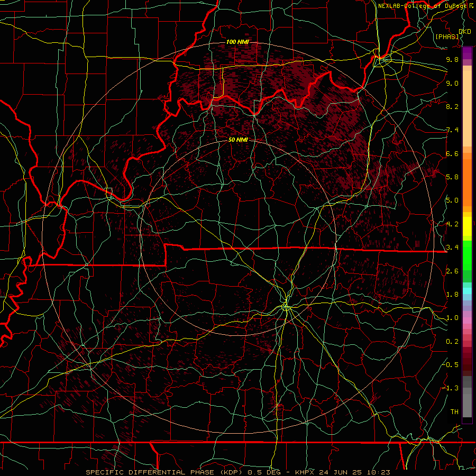Click the 5.0 value on the color scale

pyautogui.click(x=452, y=200)
